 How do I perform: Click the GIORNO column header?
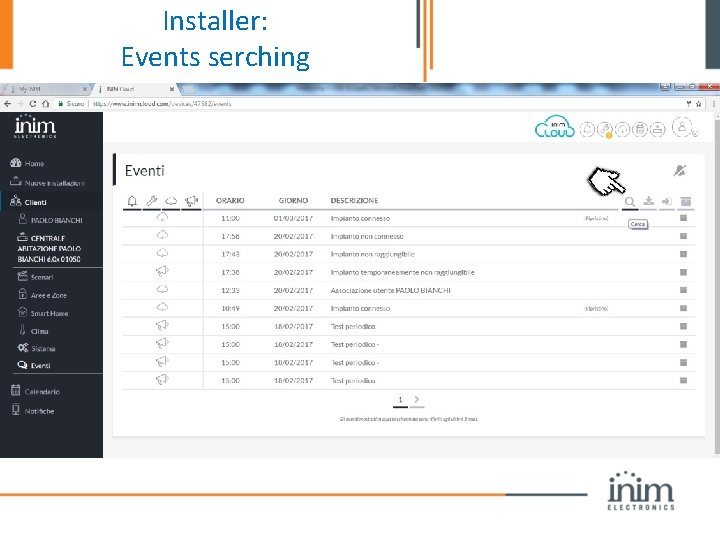pos(293,201)
